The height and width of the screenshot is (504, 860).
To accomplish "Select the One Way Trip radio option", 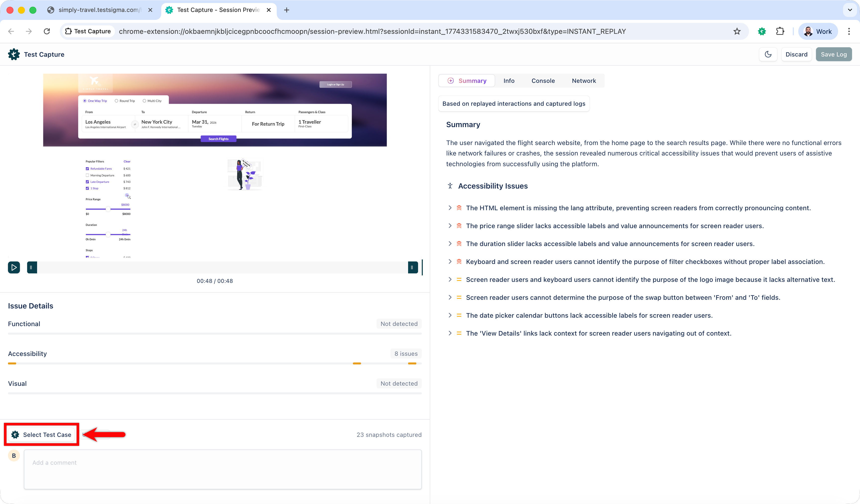I will (x=85, y=101).
